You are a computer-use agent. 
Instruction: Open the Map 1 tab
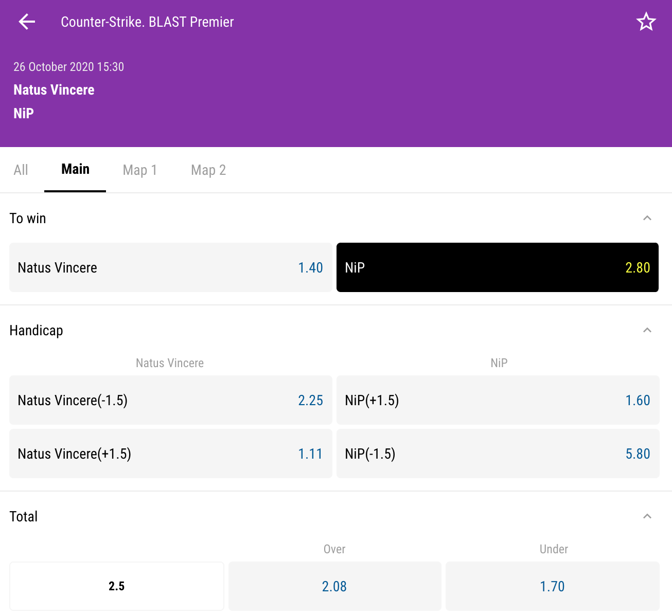coord(140,170)
